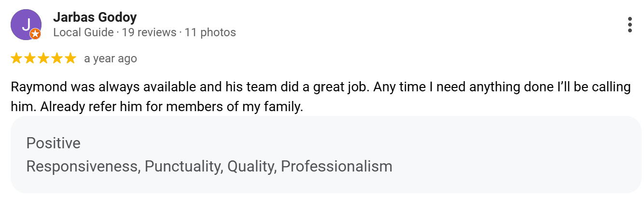644x200 pixels.
Task: Click the third yellow rating star
Action: tap(43, 58)
